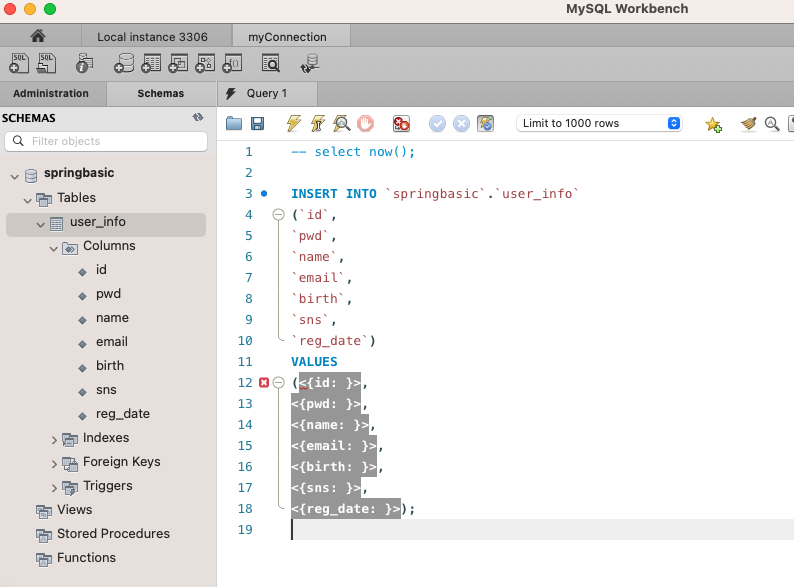Click the statement marker dot on line 3

(x=264, y=193)
